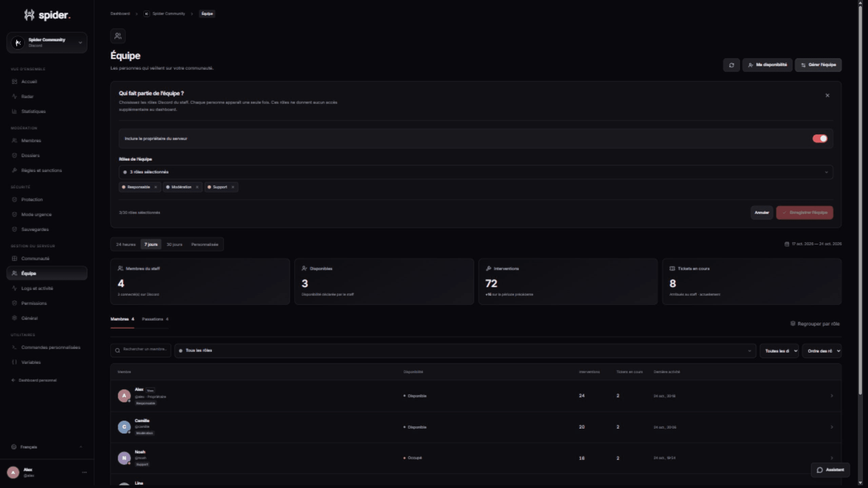Open Camille's member row chevron
This screenshot has width=868, height=488.
click(x=832, y=427)
